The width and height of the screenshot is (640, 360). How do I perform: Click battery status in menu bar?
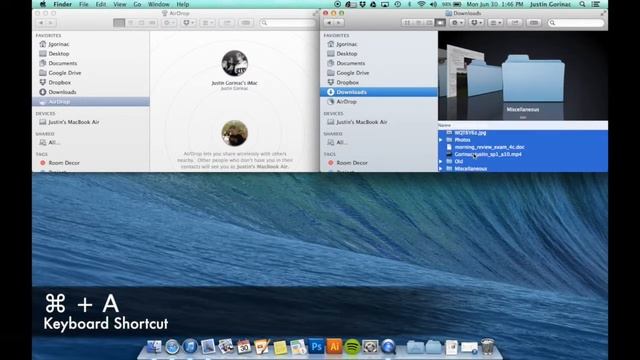(x=451, y=4)
